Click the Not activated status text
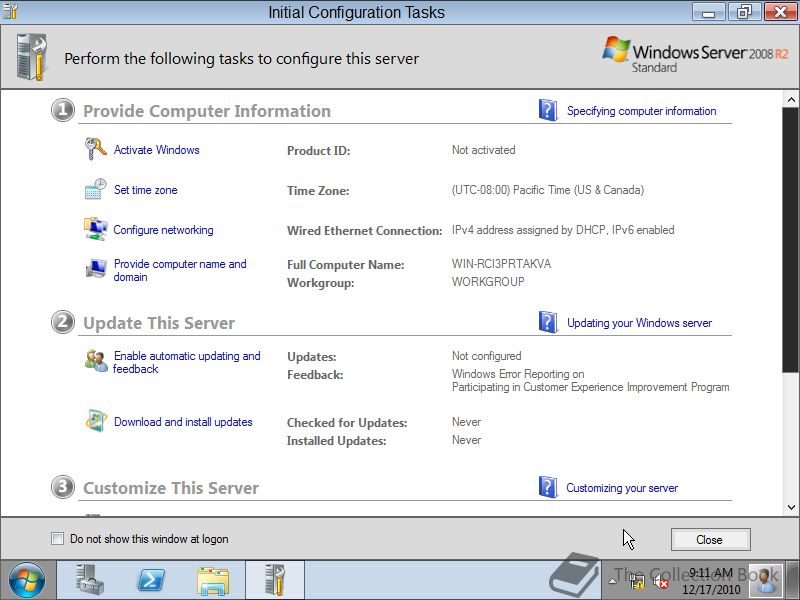The width and height of the screenshot is (800, 600). point(483,150)
